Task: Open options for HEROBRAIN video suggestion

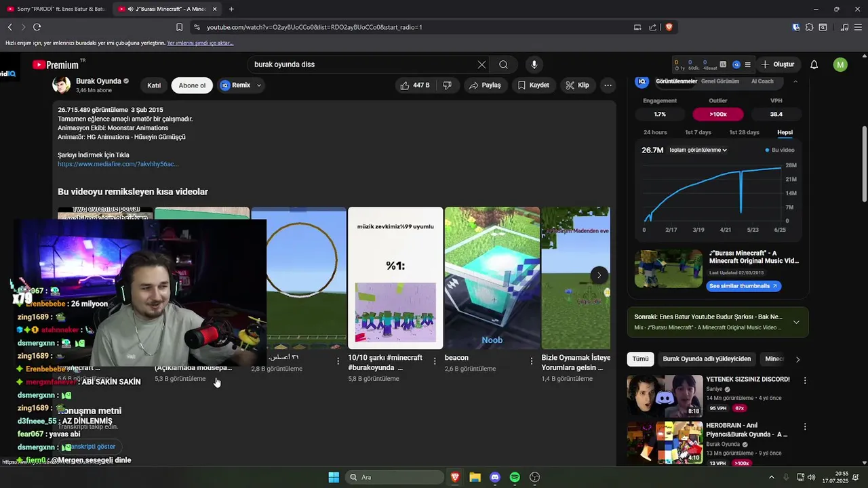Action: pos(805,427)
